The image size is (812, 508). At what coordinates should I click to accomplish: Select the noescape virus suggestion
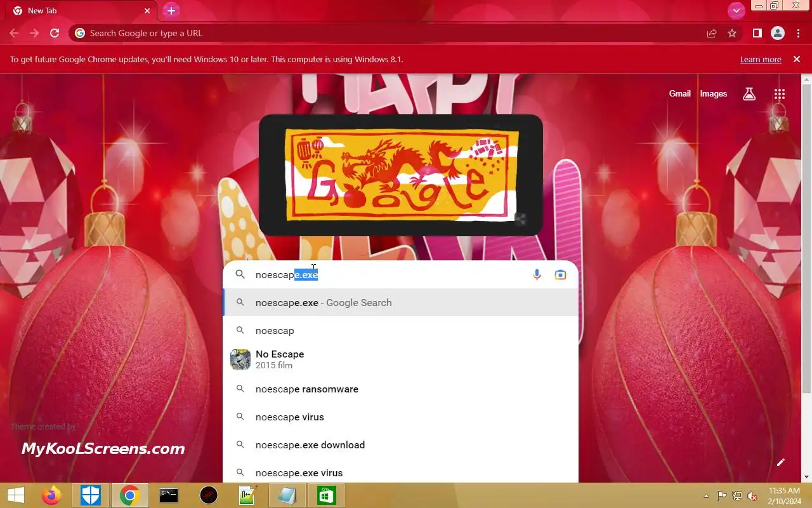pyautogui.click(x=400, y=417)
